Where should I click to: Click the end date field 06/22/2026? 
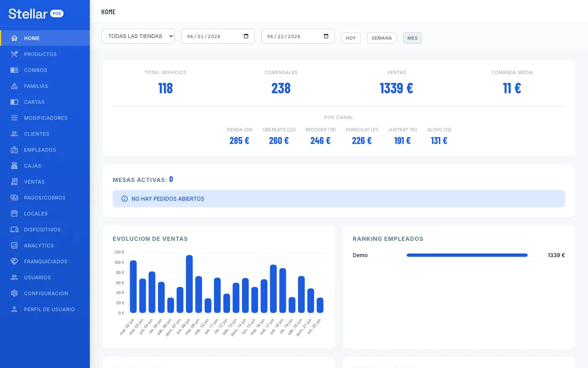pyautogui.click(x=298, y=36)
